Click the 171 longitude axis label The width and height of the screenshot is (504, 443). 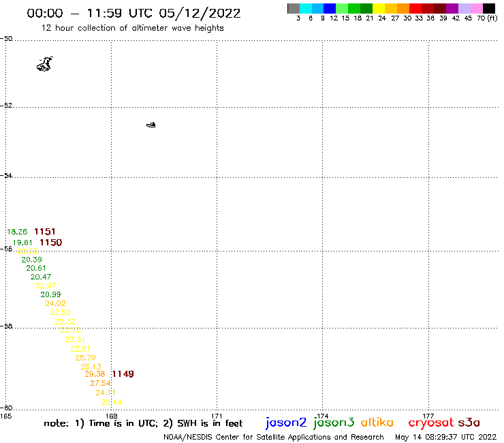(217, 416)
